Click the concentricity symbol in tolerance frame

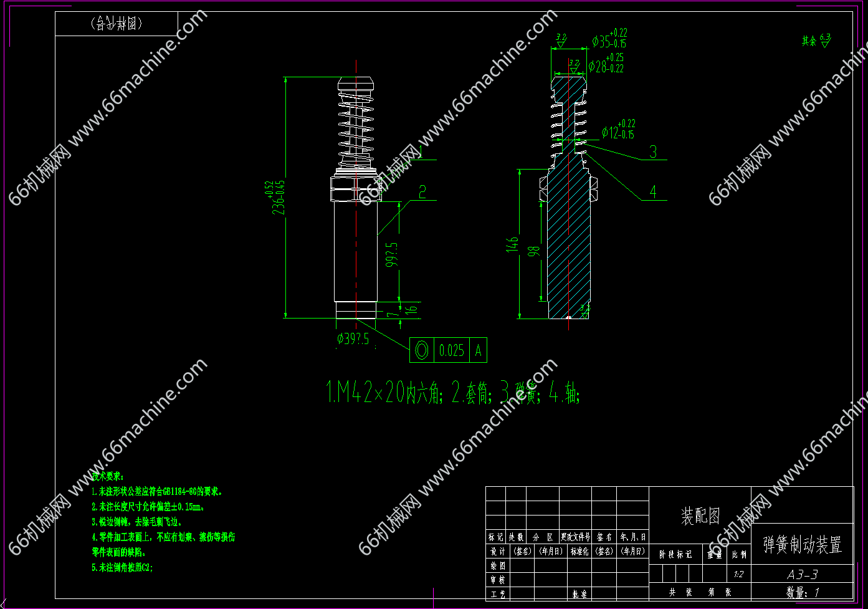pyautogui.click(x=422, y=350)
